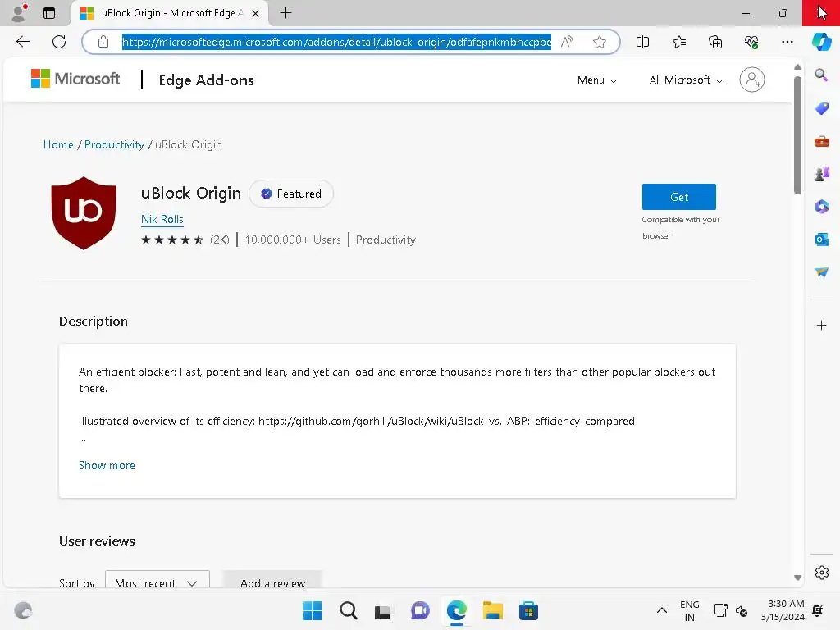Expand the All Microsoft dropdown

(x=686, y=80)
